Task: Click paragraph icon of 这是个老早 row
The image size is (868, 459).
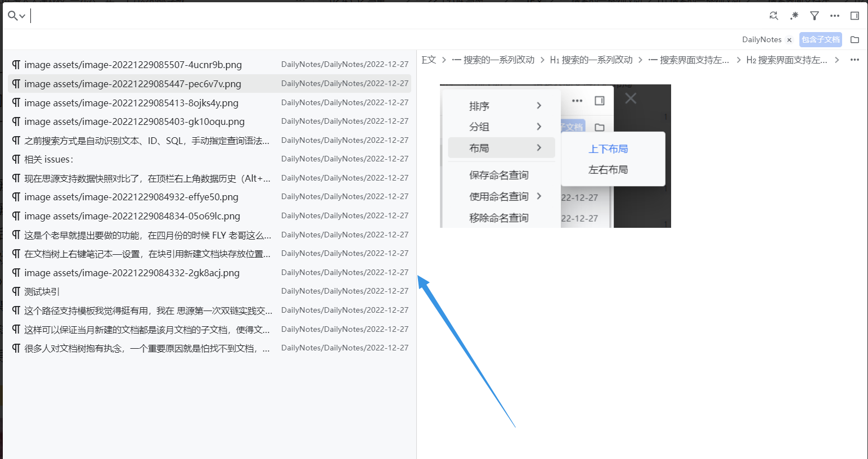Action: click(16, 235)
